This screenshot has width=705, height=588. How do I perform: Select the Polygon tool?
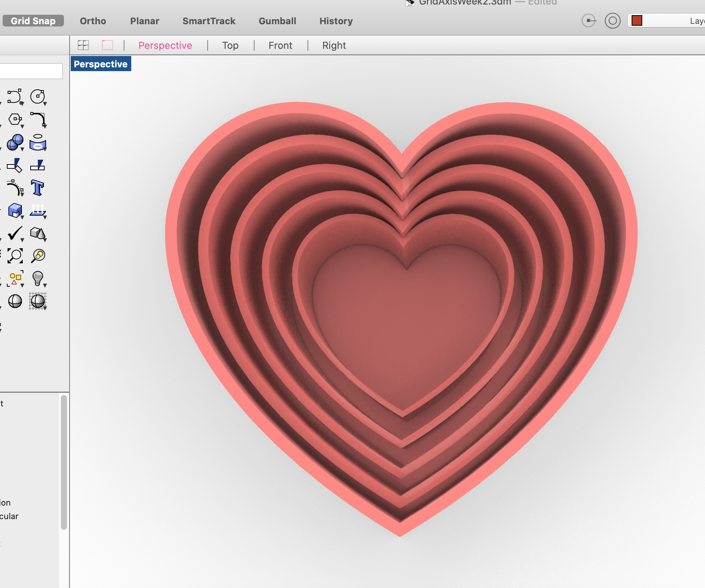pos(15,120)
